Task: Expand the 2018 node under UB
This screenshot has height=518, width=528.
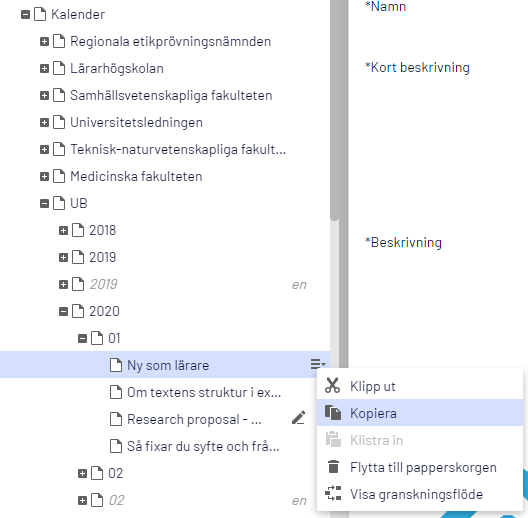Action: pyautogui.click(x=63, y=230)
